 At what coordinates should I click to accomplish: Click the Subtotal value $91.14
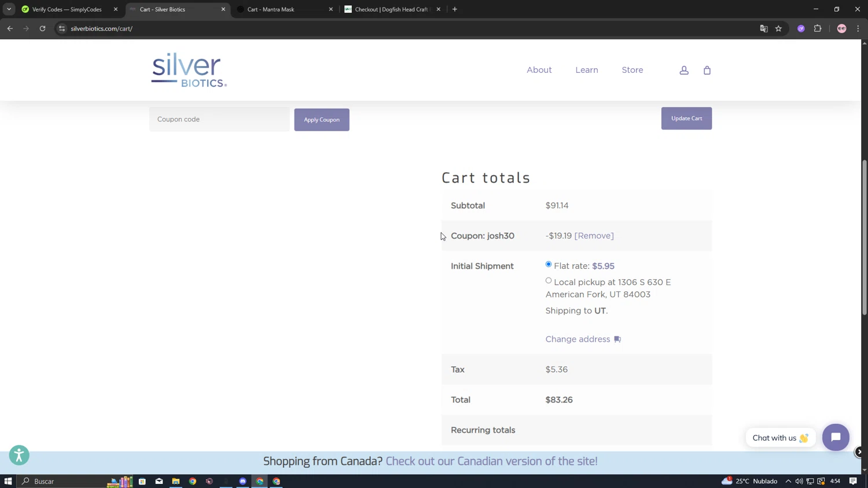click(557, 206)
